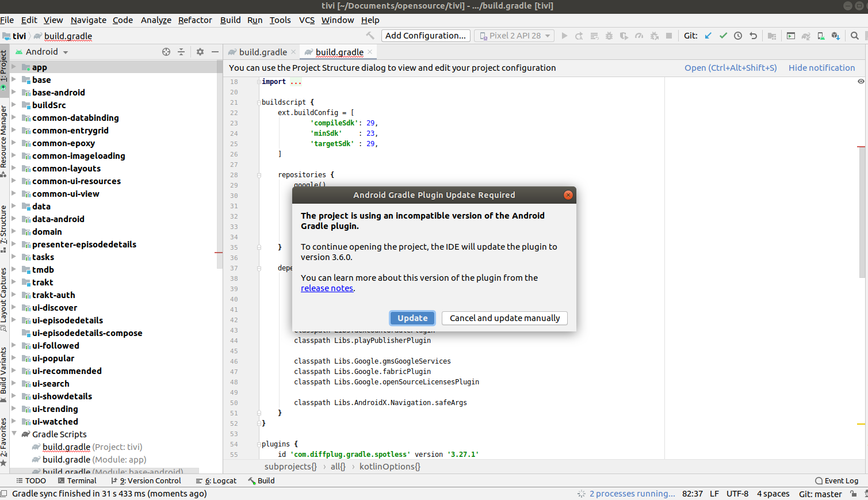Open Project panel settings gear
Screen dimensions: 868x500
click(199, 52)
